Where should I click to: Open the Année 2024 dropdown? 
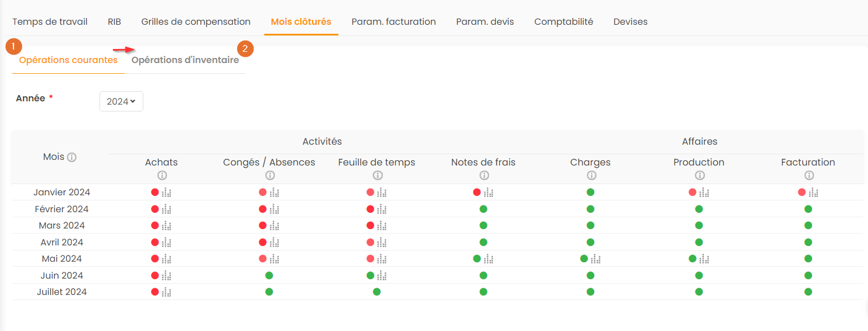[x=121, y=101]
